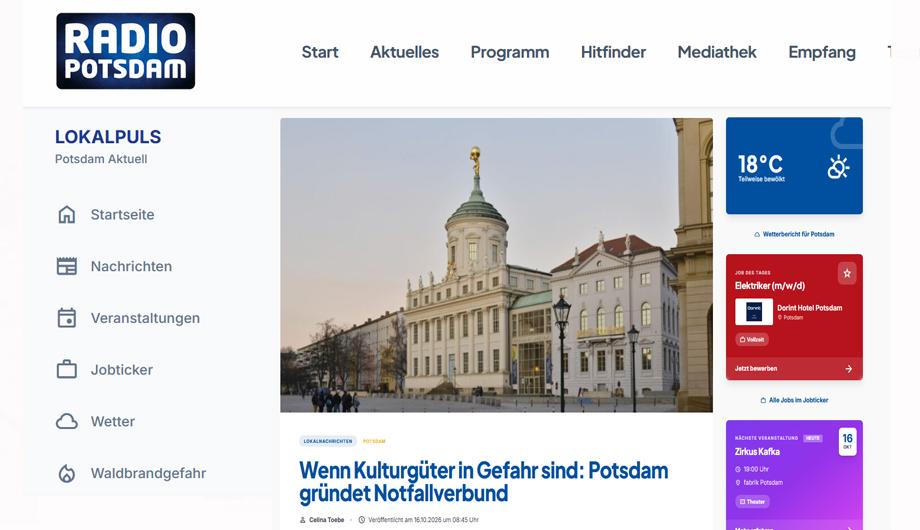Click the fabrik Potsdam event location
Screen dimensions: 920x530
pos(759,482)
